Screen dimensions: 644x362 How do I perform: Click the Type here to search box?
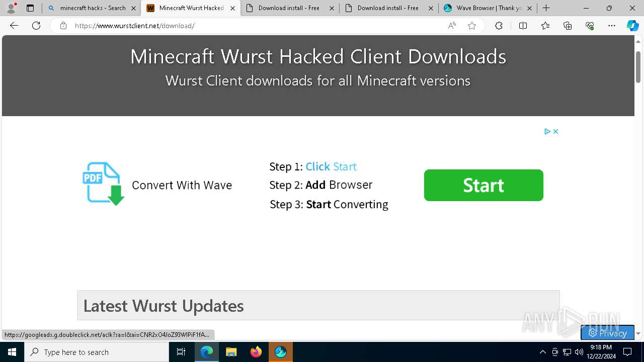[97, 352]
